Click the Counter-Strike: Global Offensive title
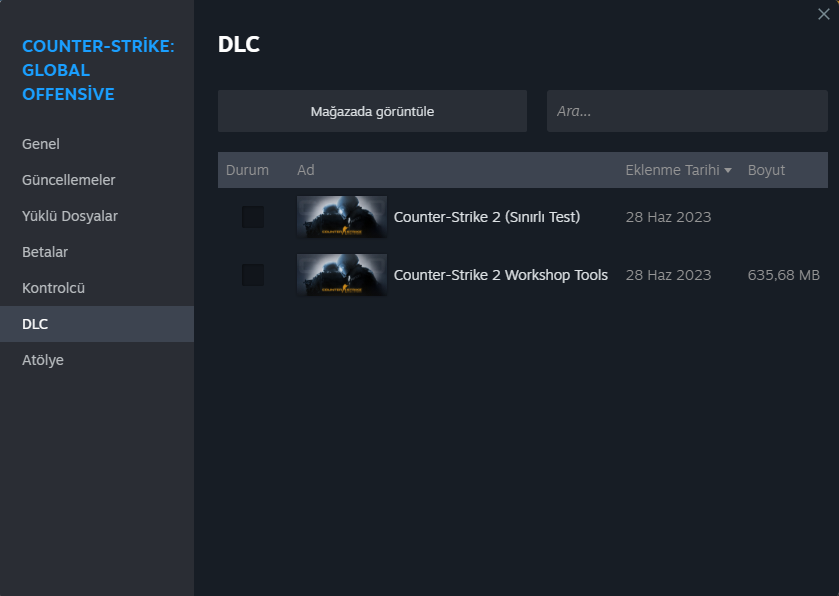839x596 pixels. [98, 70]
